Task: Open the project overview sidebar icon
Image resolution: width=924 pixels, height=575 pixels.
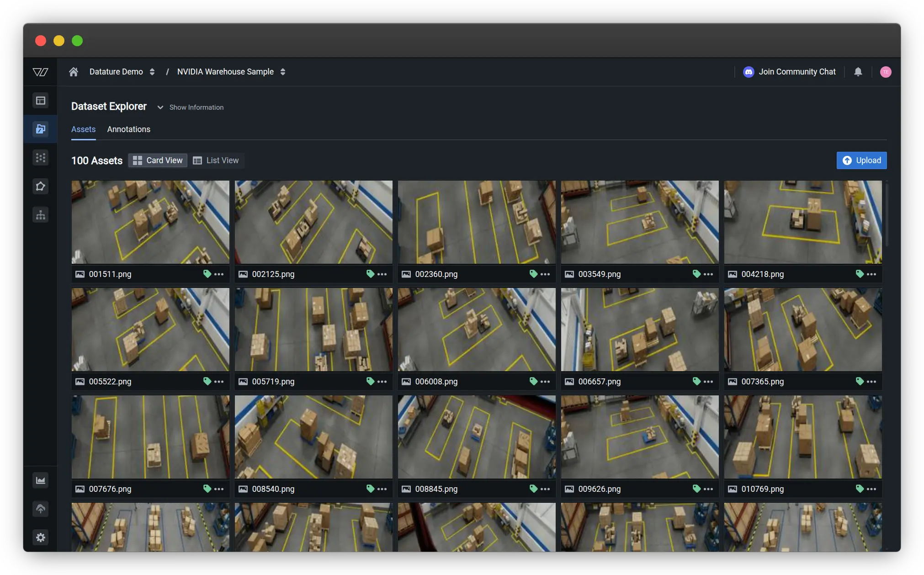Action: point(41,101)
